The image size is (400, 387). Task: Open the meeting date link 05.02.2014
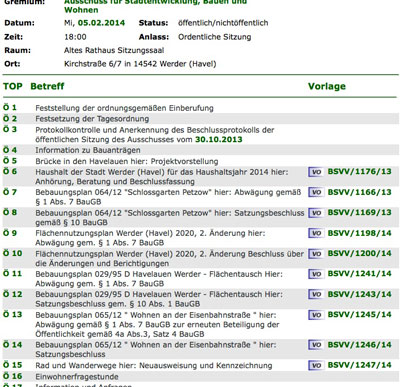click(101, 23)
